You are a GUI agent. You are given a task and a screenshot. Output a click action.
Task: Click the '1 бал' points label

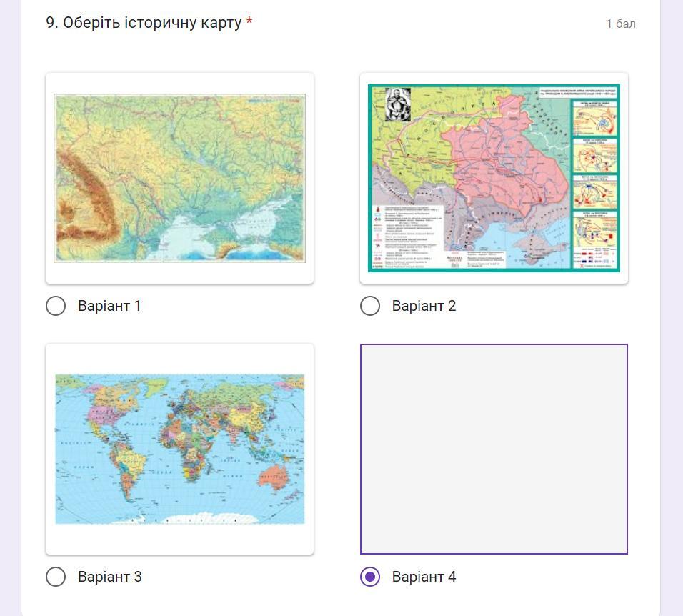tap(620, 24)
